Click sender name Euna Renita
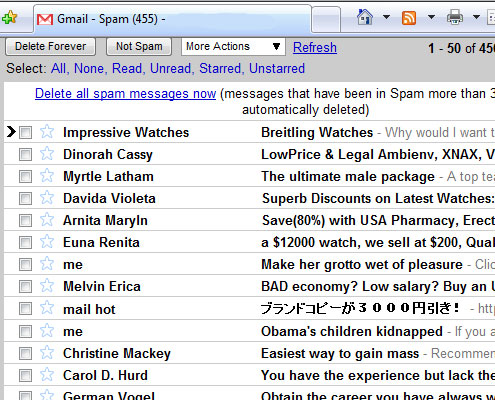 [101, 242]
